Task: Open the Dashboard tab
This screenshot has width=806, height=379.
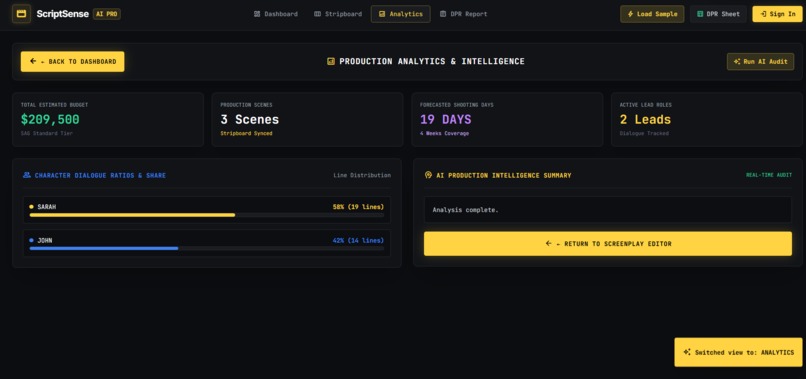Action: tap(276, 14)
